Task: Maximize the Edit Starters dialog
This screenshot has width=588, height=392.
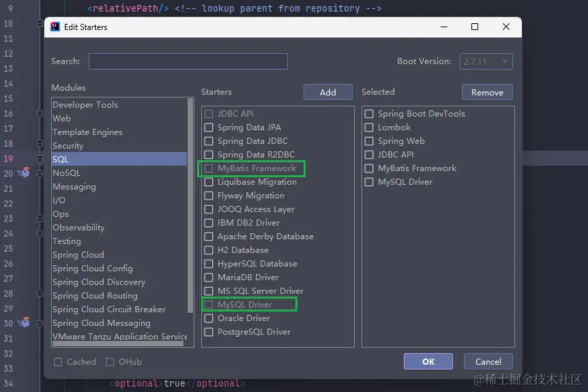Action: coord(475,27)
